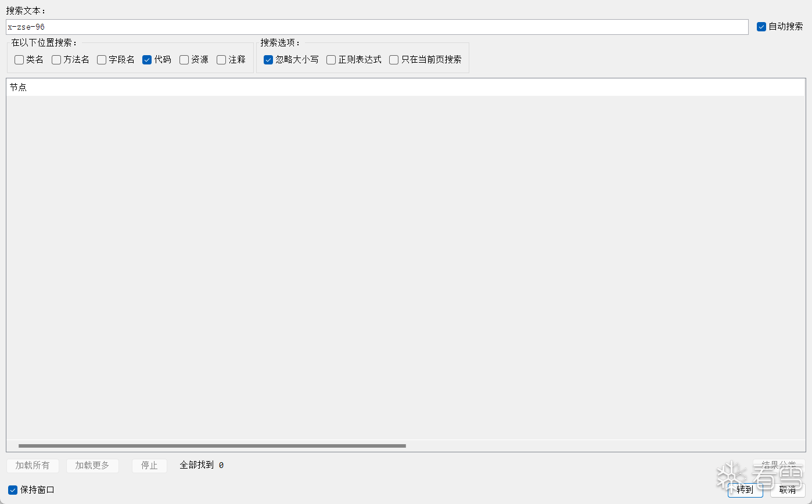Click the 全部找到 0 result count

tap(202, 465)
